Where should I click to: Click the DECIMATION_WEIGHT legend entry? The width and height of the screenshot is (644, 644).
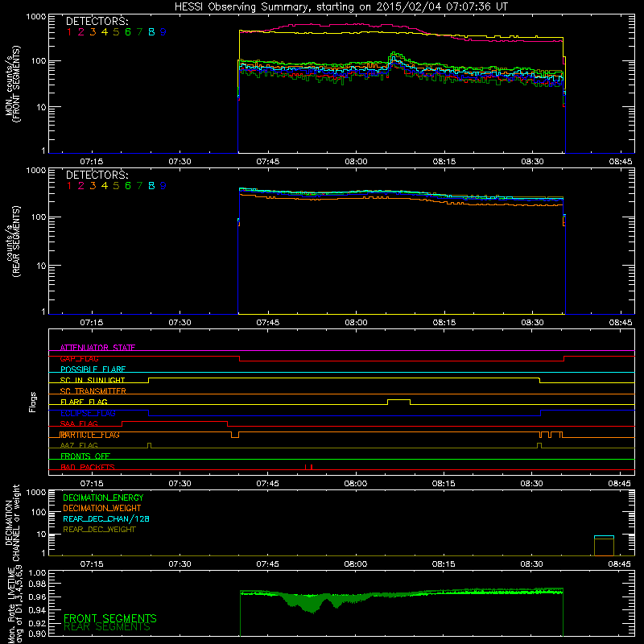pos(102,508)
